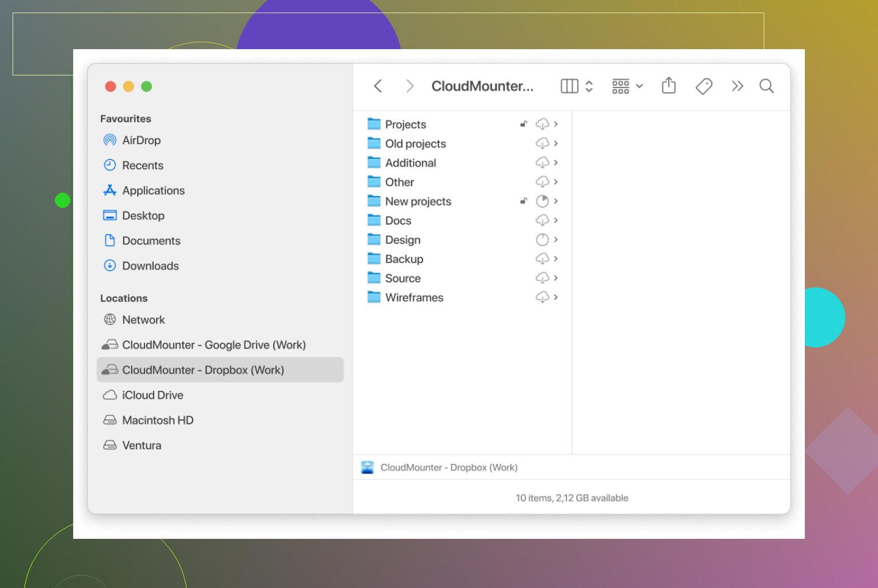Expand Wireframes using its chevron
This screenshot has height=588, width=878.
pos(556,297)
